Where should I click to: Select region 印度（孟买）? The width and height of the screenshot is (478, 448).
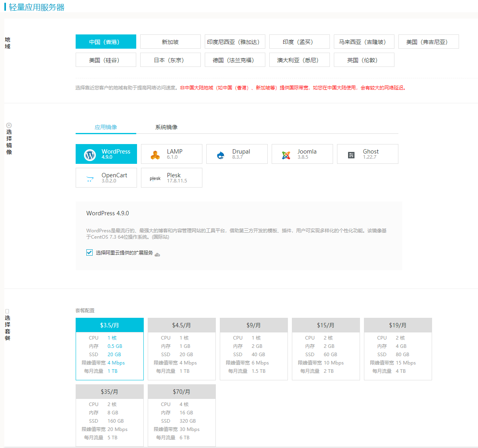pos(299,42)
